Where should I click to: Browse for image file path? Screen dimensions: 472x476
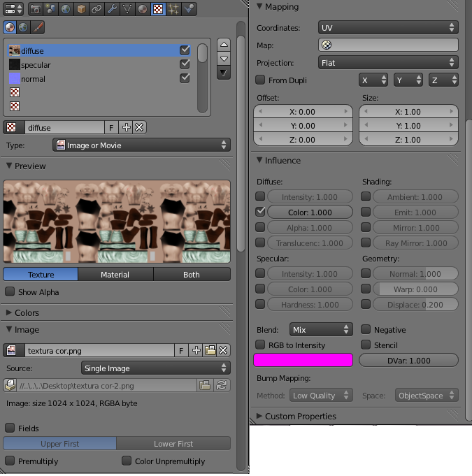coord(205,386)
